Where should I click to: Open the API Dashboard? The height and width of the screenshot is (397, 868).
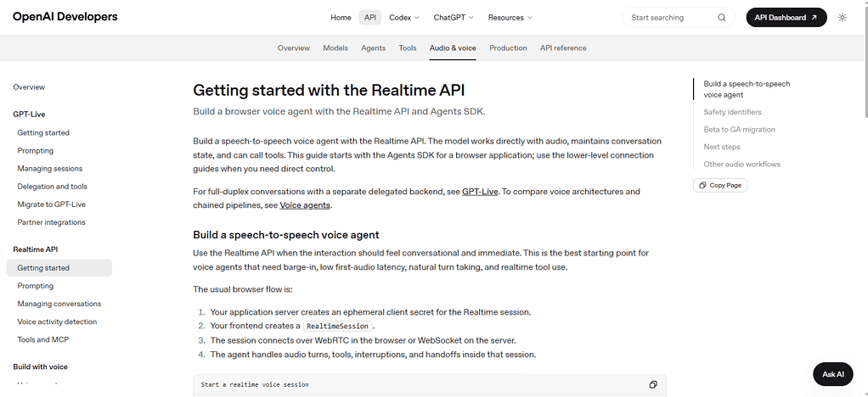(x=786, y=18)
